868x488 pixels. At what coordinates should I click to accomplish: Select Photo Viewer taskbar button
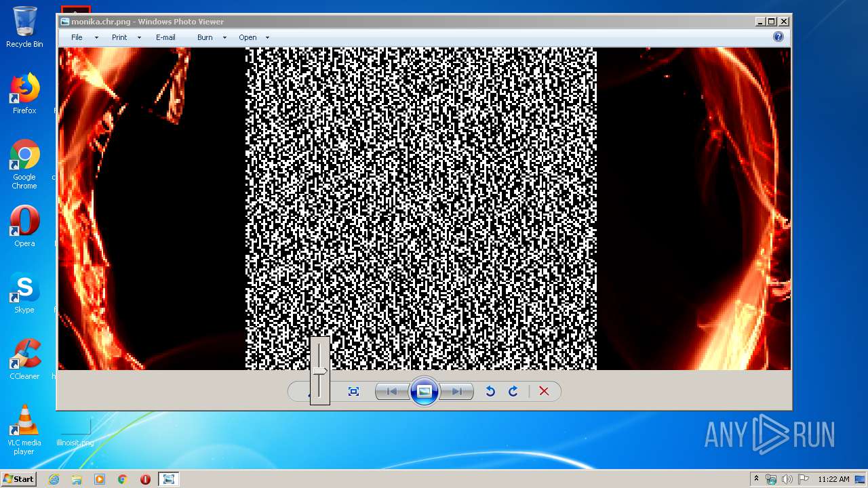pyautogui.click(x=168, y=479)
